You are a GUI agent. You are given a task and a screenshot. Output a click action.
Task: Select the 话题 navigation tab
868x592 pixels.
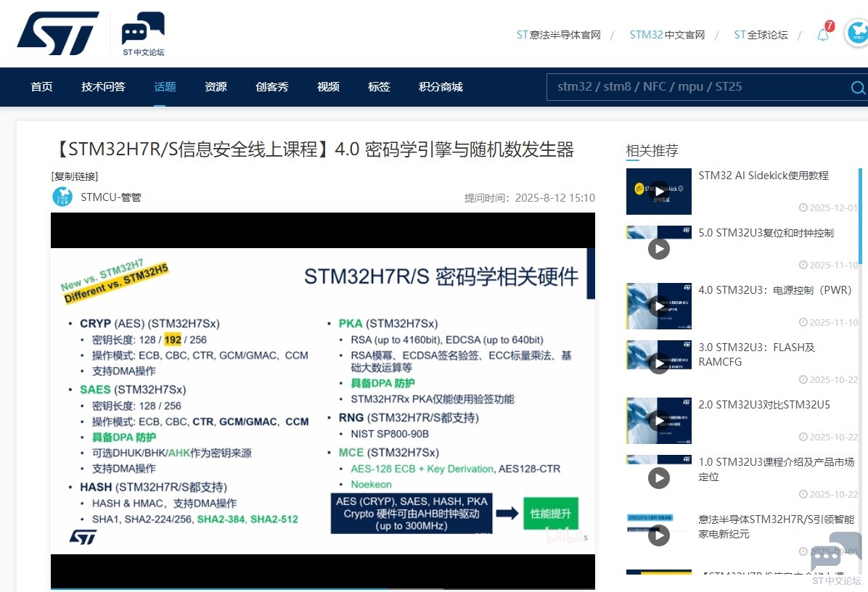165,87
